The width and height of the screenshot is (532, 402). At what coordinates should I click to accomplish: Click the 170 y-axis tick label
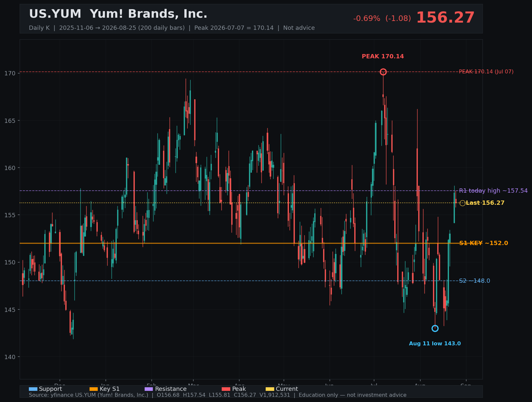coord(10,73)
